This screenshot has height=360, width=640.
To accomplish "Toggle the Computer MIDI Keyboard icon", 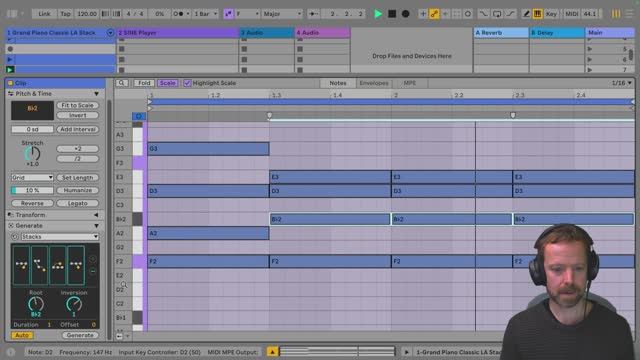I will [538, 14].
